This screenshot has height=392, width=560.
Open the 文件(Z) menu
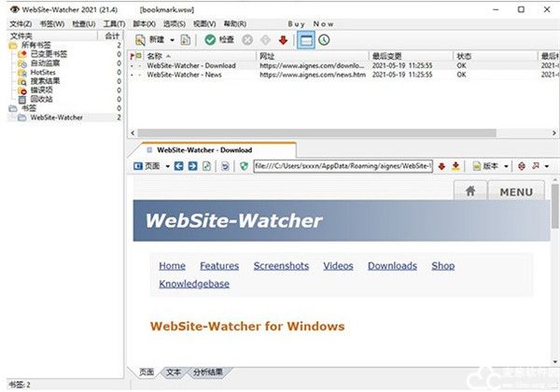pyautogui.click(x=21, y=24)
